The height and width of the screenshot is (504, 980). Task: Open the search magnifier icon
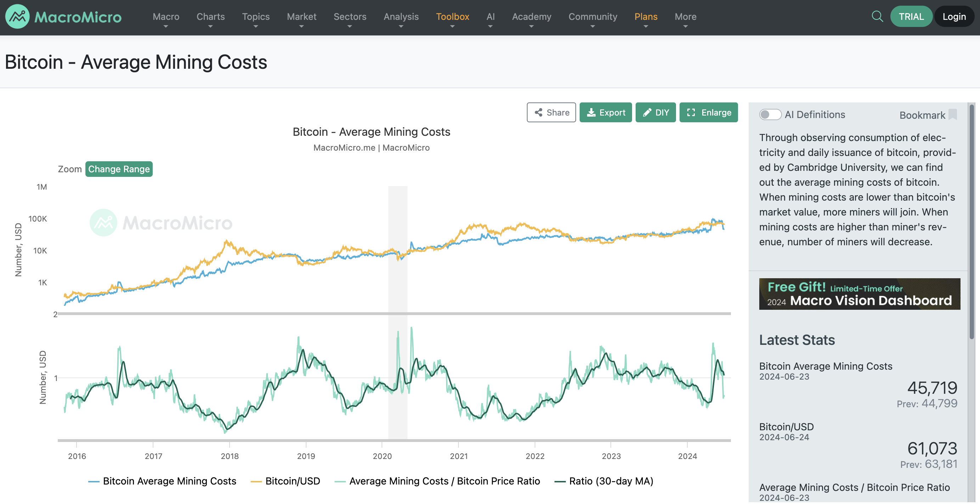(877, 16)
